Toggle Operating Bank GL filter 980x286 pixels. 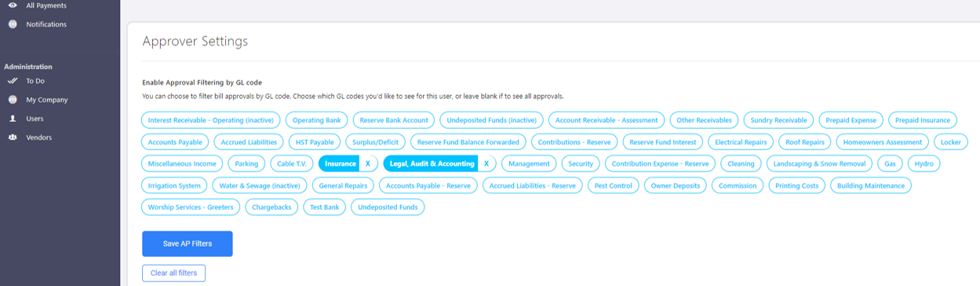[317, 120]
